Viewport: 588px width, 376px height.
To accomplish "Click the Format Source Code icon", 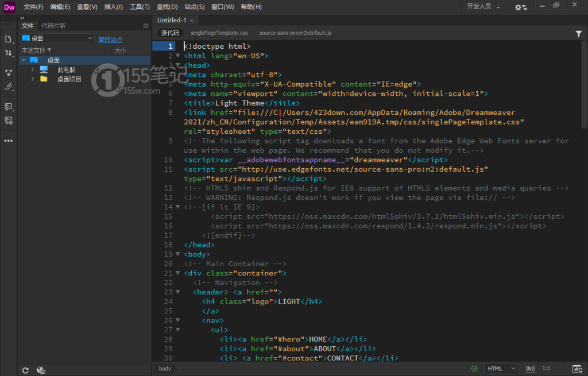I will coord(9,87).
